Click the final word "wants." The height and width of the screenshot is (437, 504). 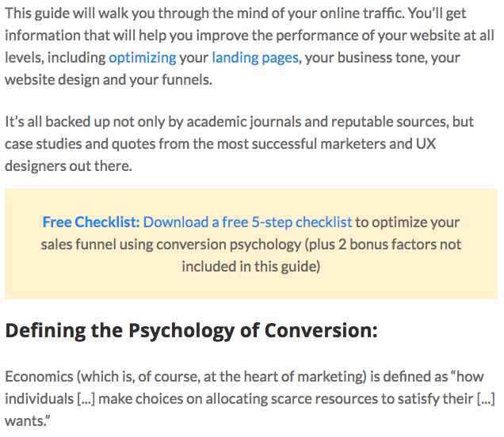point(28,421)
